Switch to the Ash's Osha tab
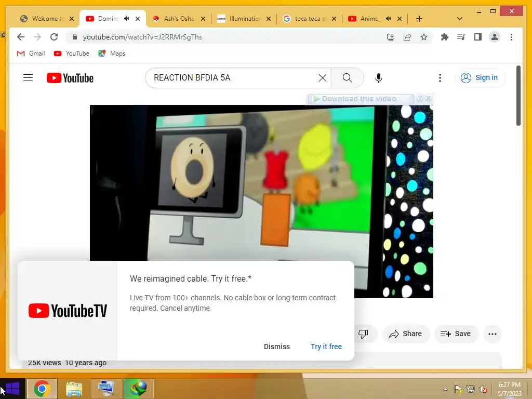 coord(179,19)
